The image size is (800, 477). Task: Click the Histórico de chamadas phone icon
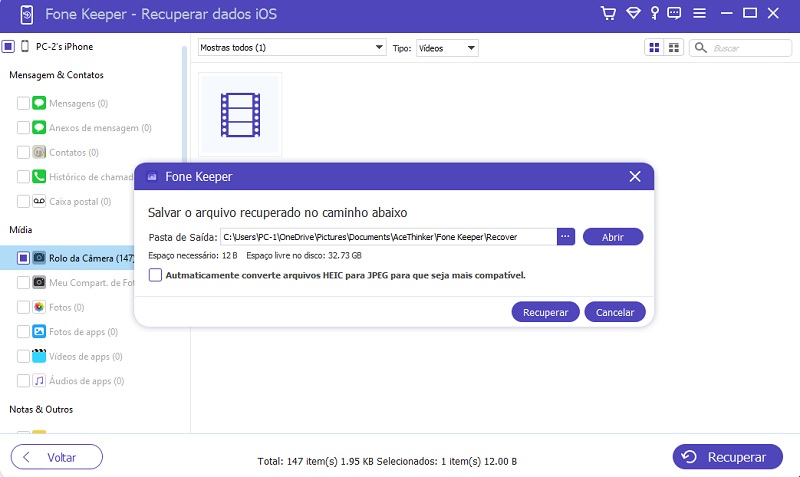click(x=39, y=177)
